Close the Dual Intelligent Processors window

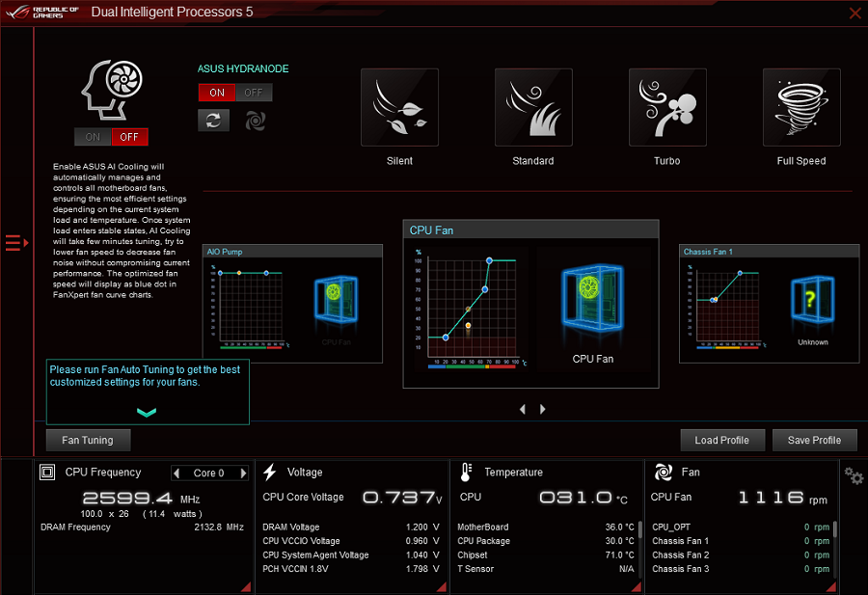(855, 13)
